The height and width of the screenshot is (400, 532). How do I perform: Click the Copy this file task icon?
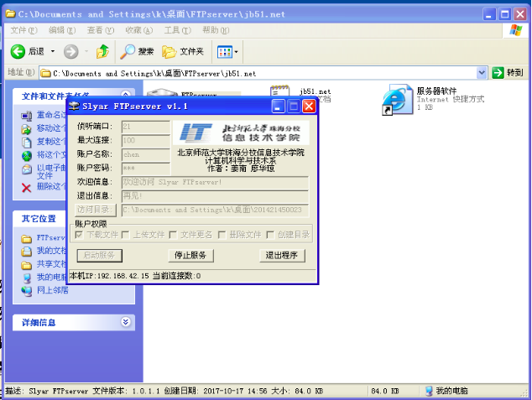pos(26,143)
